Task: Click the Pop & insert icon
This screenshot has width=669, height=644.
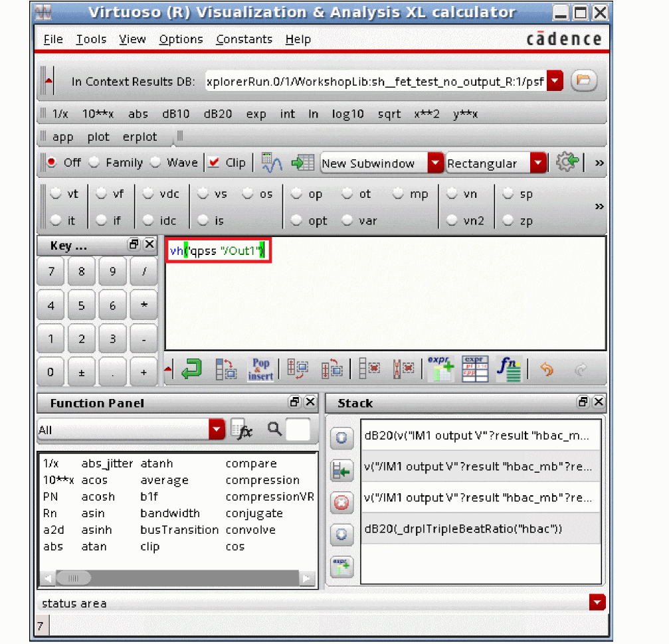Action: coord(260,369)
